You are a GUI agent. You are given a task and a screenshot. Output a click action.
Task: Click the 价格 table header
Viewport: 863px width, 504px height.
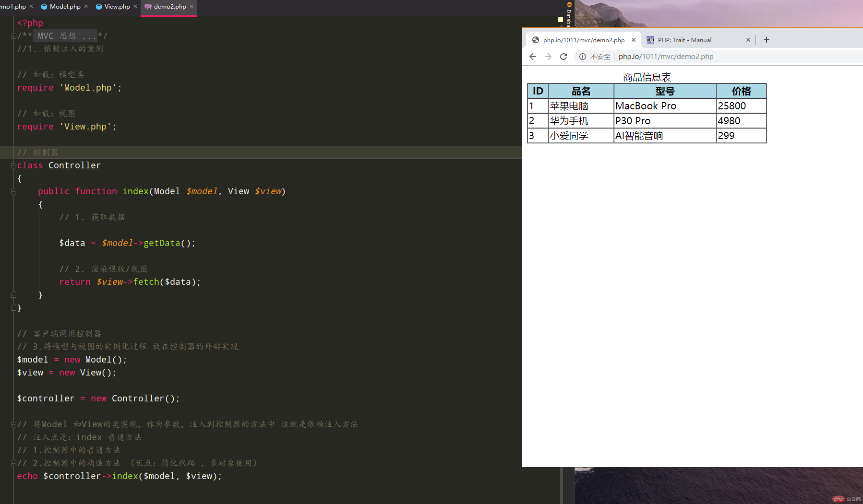742,91
